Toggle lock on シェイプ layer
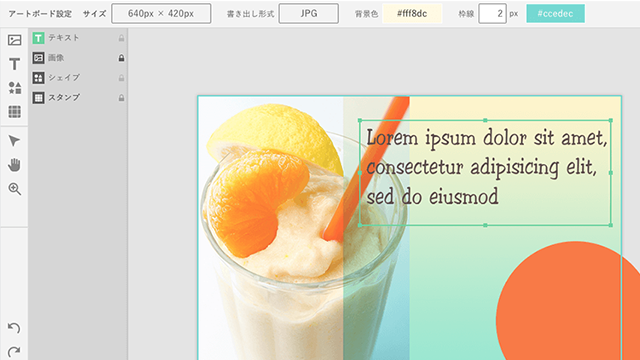The width and height of the screenshot is (640, 360). click(x=121, y=78)
